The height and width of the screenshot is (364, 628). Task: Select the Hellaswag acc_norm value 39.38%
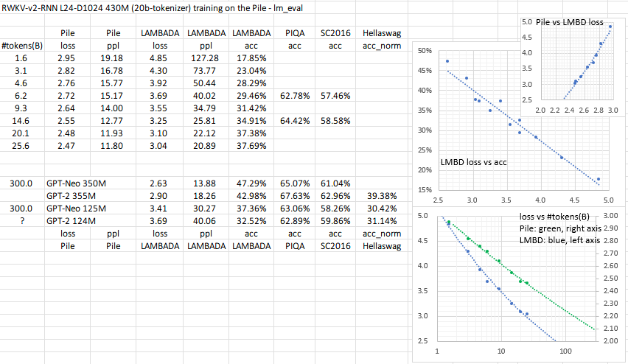380,195
